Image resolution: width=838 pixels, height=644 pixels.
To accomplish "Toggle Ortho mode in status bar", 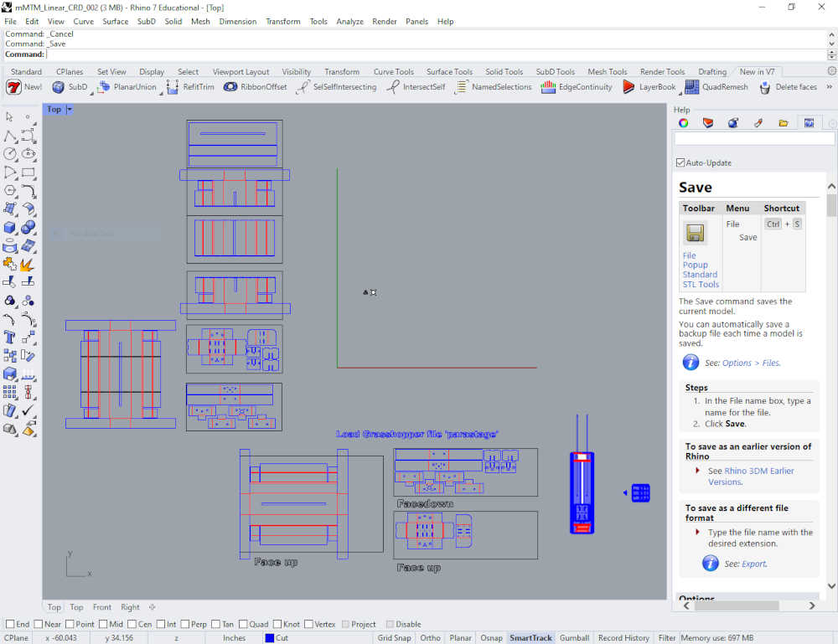I will click(x=430, y=637).
